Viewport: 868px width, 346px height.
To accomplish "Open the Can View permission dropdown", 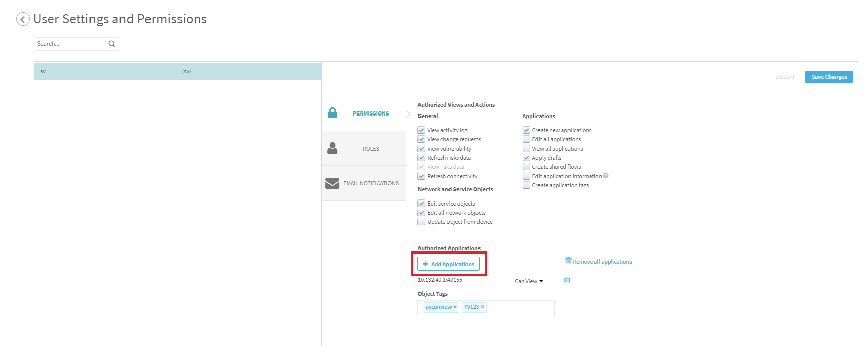I will (x=529, y=281).
